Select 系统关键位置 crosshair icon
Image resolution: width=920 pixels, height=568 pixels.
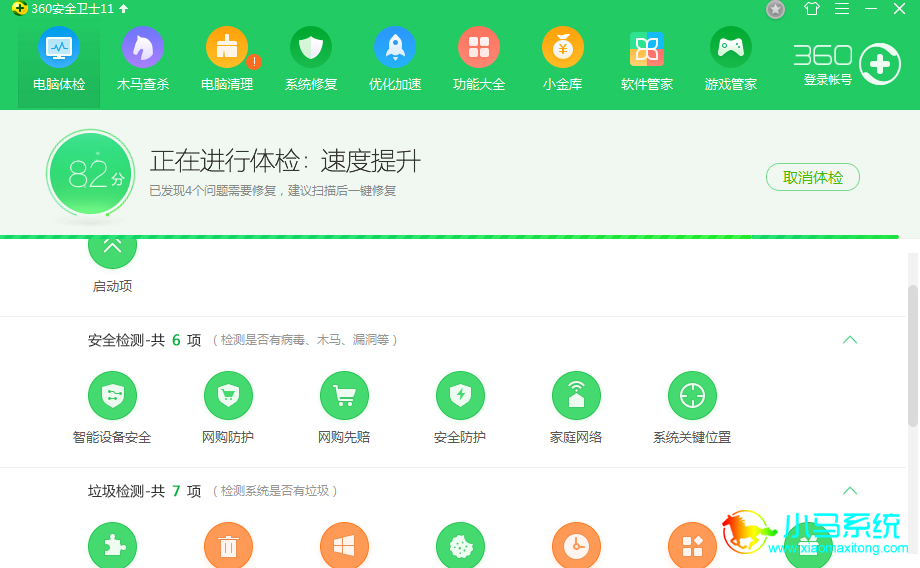[692, 395]
